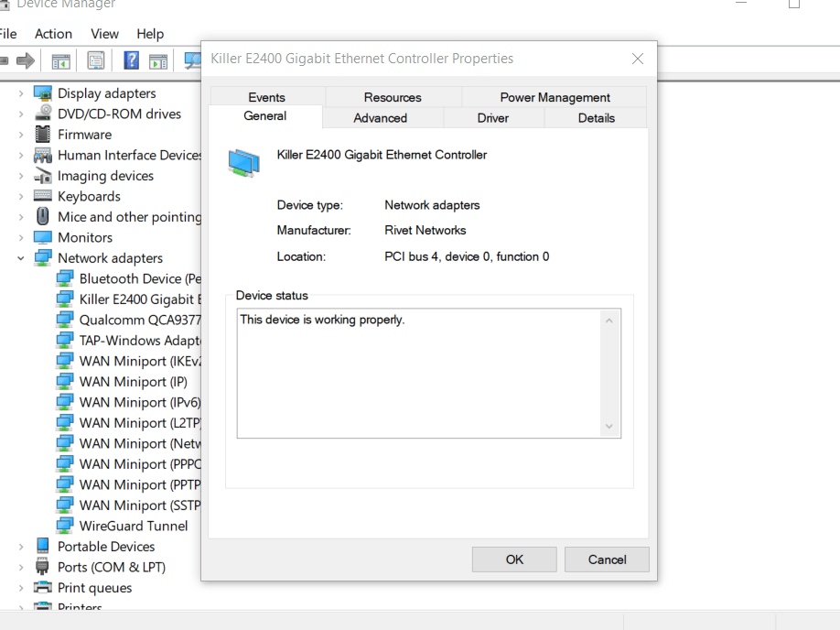
Task: Click the Forward arrow toolbar icon
Action: pyautogui.click(x=26, y=60)
